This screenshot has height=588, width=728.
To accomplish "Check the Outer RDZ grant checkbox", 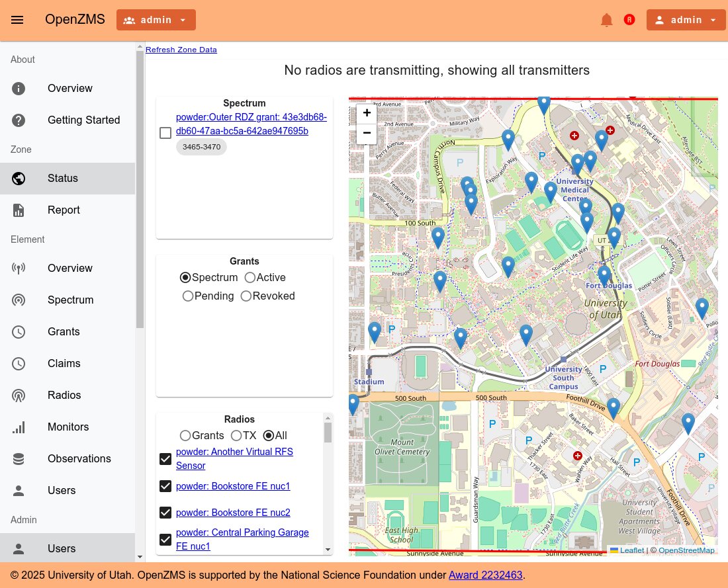I will (165, 133).
